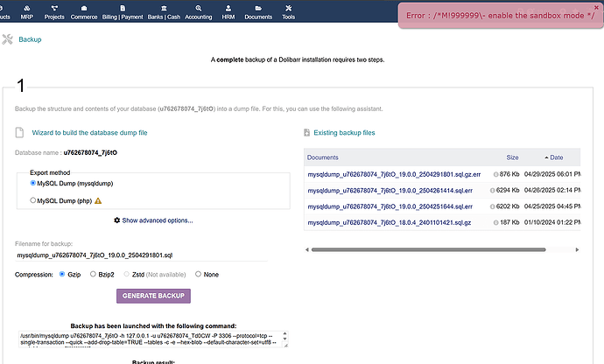This screenshot has height=364, width=604.
Task: Click the right arrow of horizontal scrollbar
Action: point(577,249)
